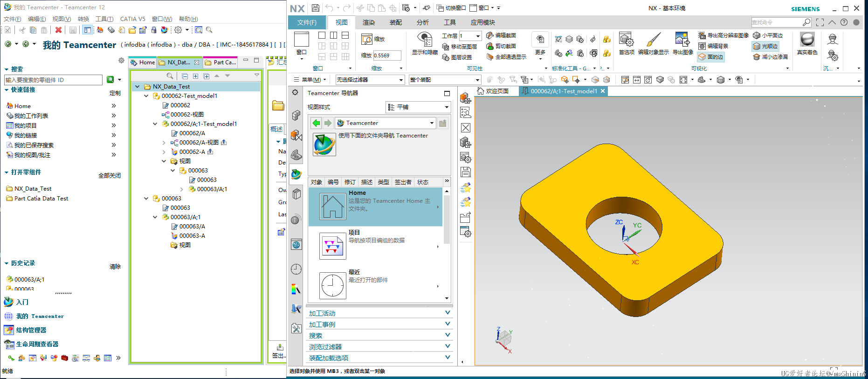Click the save icon in NX title bar
Screen dimensions: 868x379
pos(316,8)
